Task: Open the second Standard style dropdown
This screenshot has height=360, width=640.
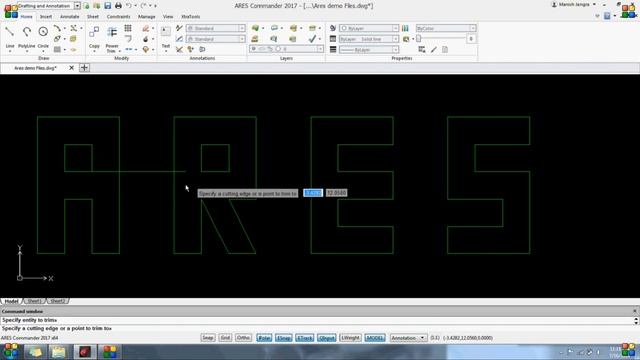Action: pyautogui.click(x=242, y=39)
